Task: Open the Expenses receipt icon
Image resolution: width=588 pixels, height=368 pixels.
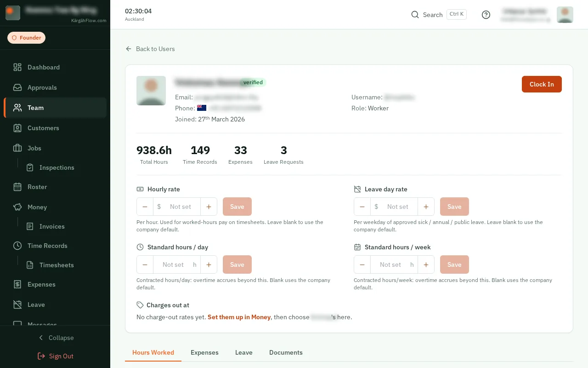Action: pyautogui.click(x=17, y=284)
